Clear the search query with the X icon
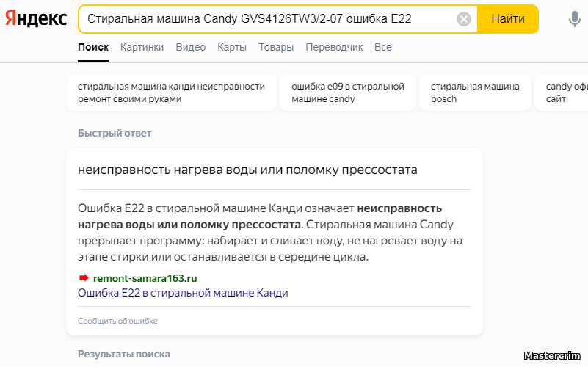This screenshot has height=367, width=588. [x=463, y=19]
